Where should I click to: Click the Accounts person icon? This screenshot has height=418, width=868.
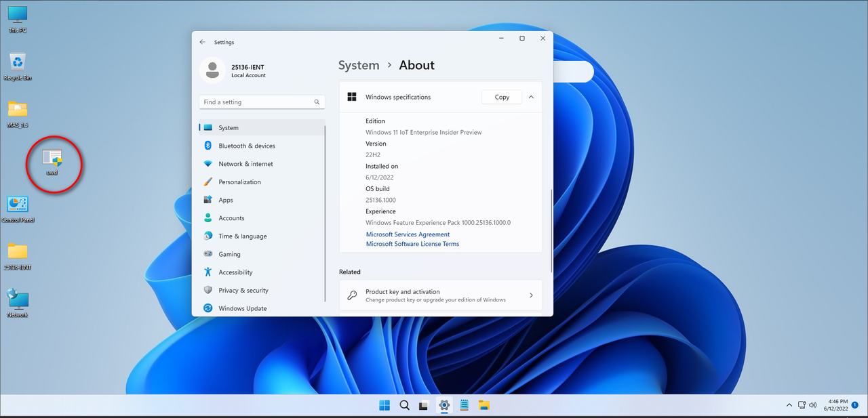click(x=208, y=218)
